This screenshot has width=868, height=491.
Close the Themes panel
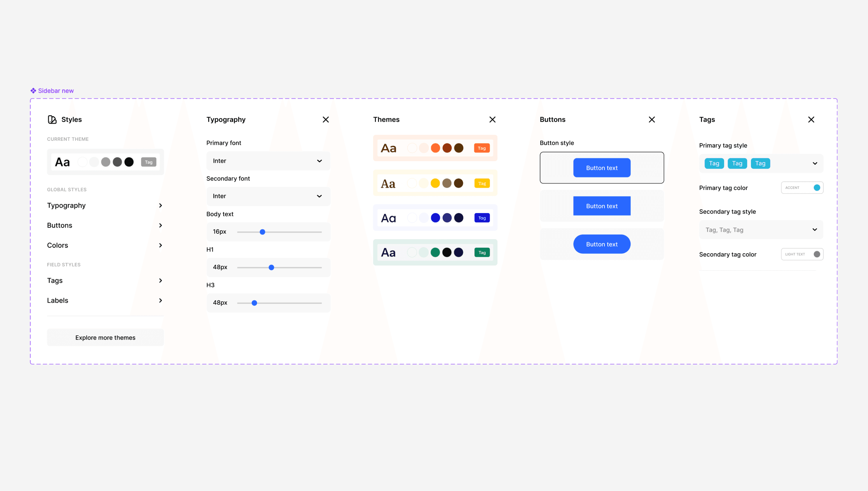pos(492,119)
